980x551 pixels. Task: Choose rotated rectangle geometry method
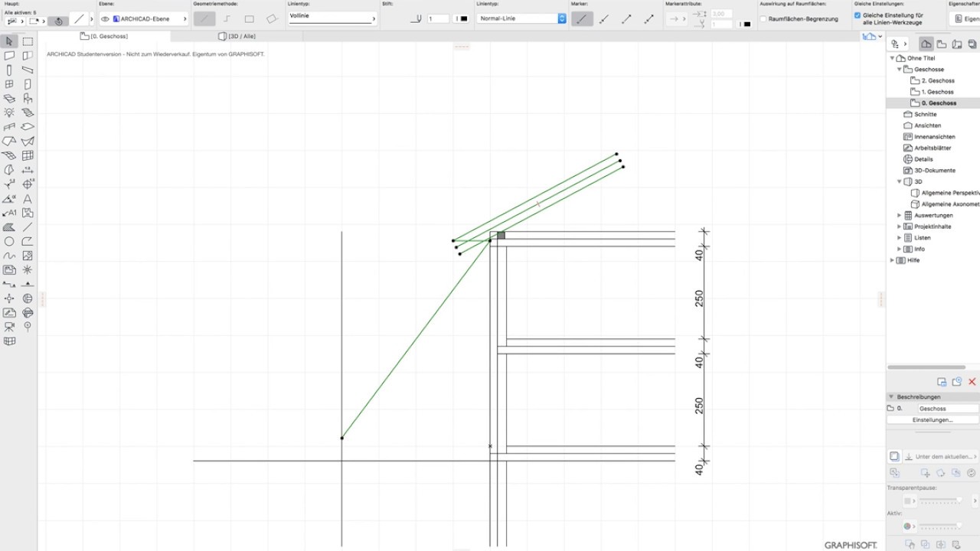(x=271, y=19)
